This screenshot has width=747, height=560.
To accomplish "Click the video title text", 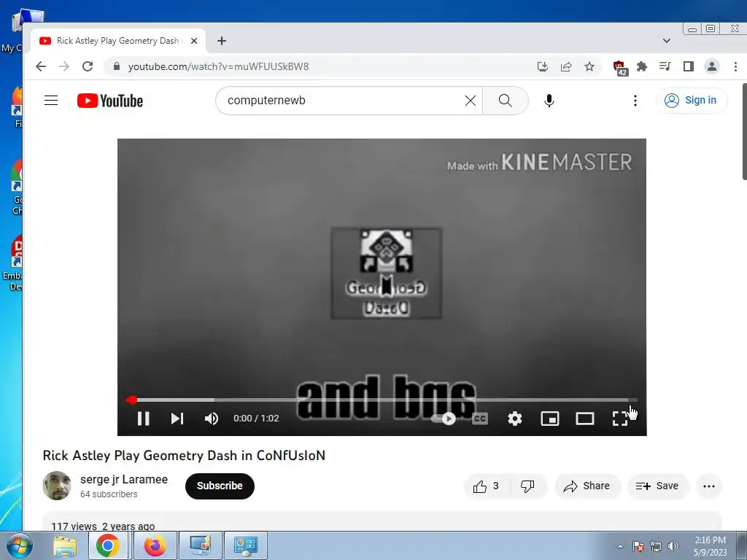I will pos(184,455).
